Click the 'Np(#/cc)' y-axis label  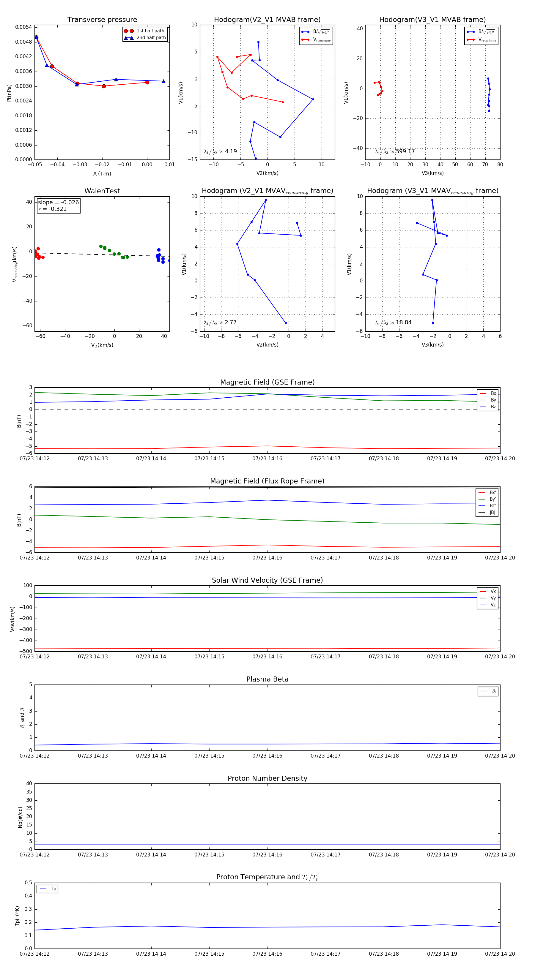tap(20, 817)
